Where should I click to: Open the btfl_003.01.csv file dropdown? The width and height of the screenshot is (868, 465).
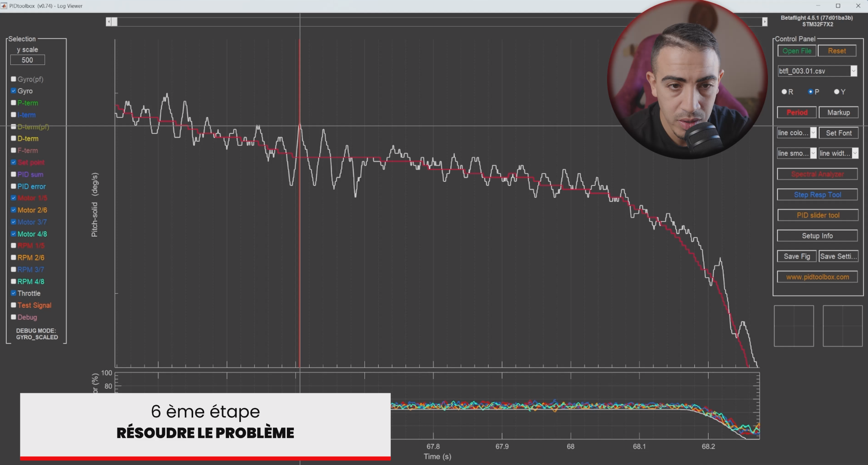coord(853,71)
